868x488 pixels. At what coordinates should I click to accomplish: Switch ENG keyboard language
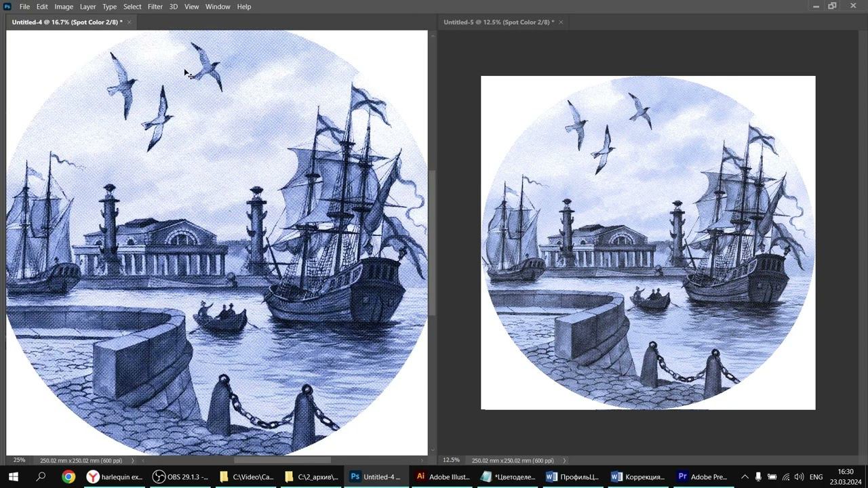[x=816, y=476]
